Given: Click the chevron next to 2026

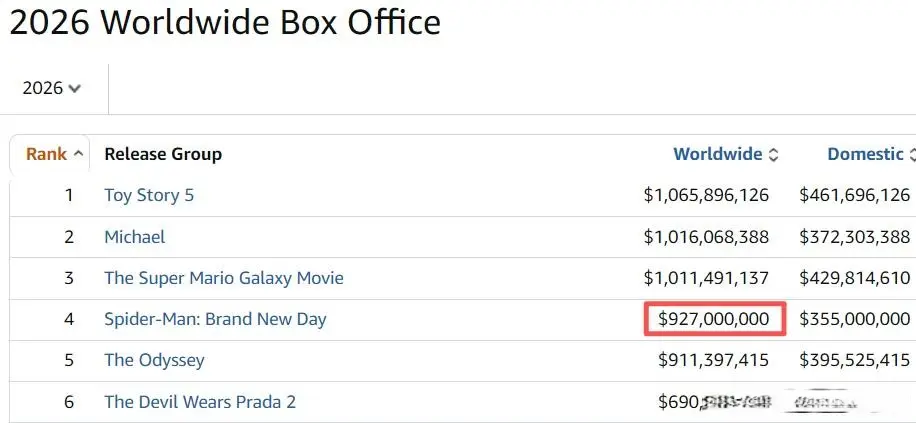Looking at the screenshot, I should click(x=74, y=89).
